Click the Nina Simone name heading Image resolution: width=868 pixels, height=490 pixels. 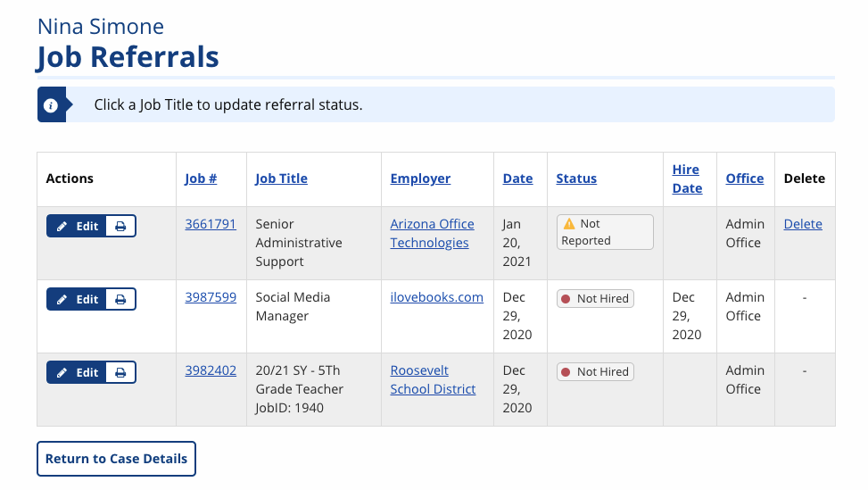click(x=101, y=27)
